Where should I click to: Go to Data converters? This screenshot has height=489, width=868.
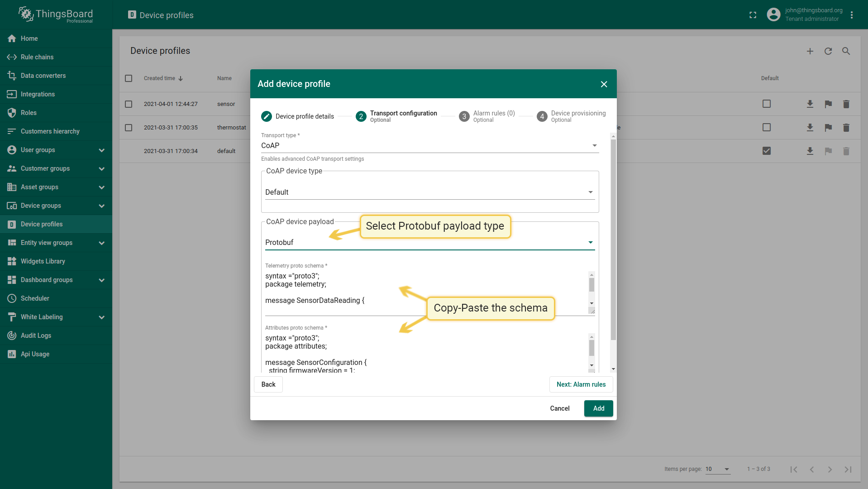[56, 76]
